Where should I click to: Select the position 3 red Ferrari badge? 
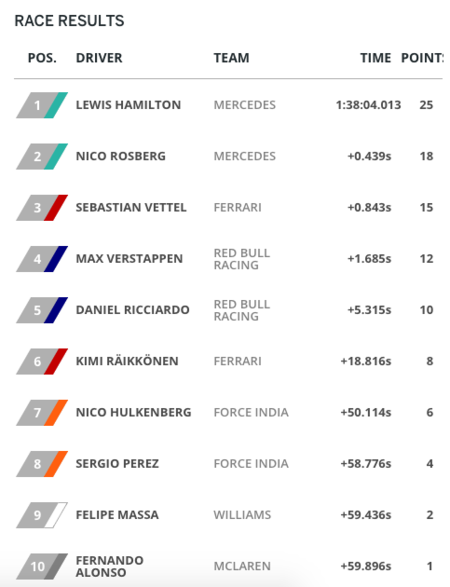click(42, 208)
